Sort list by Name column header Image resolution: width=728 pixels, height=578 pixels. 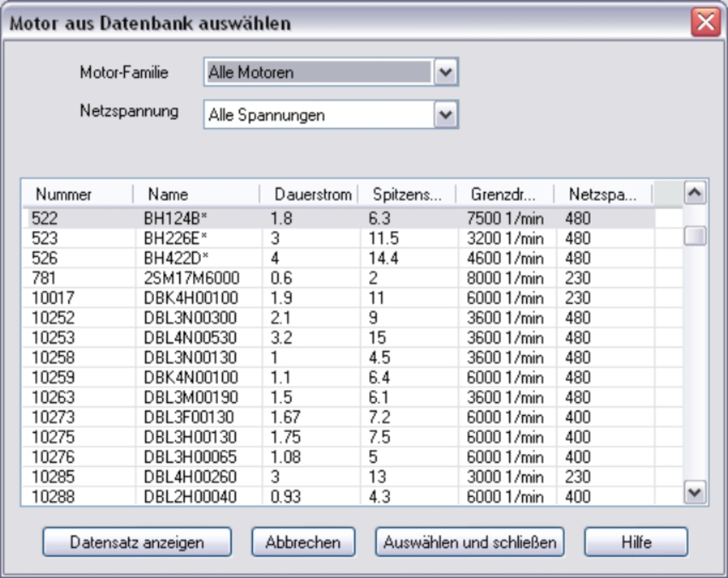[168, 194]
